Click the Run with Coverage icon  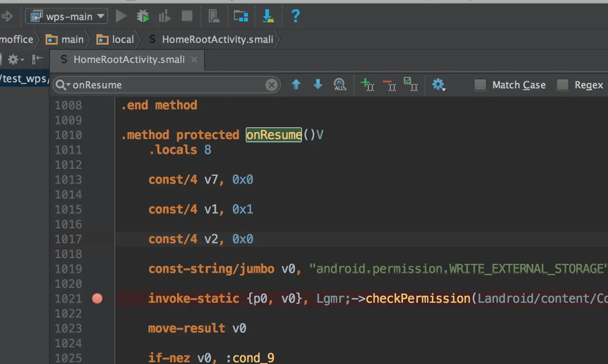coord(165,17)
